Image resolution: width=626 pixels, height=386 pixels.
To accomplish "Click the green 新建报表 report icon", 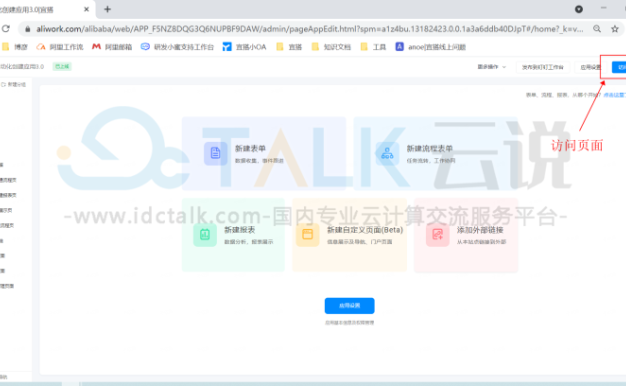I will 205,235.
